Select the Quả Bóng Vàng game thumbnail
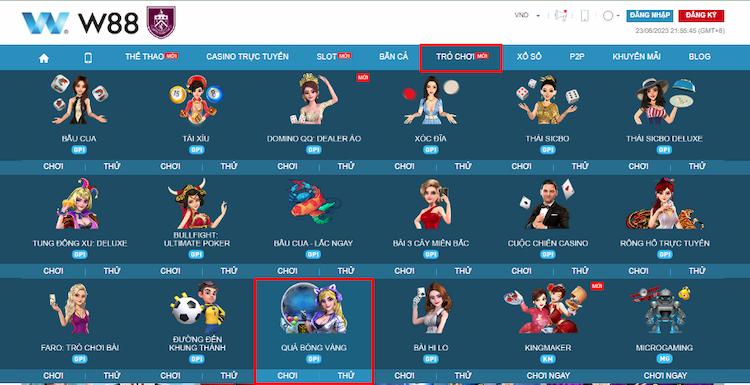Viewport: 750px width, 385px height. click(x=313, y=308)
